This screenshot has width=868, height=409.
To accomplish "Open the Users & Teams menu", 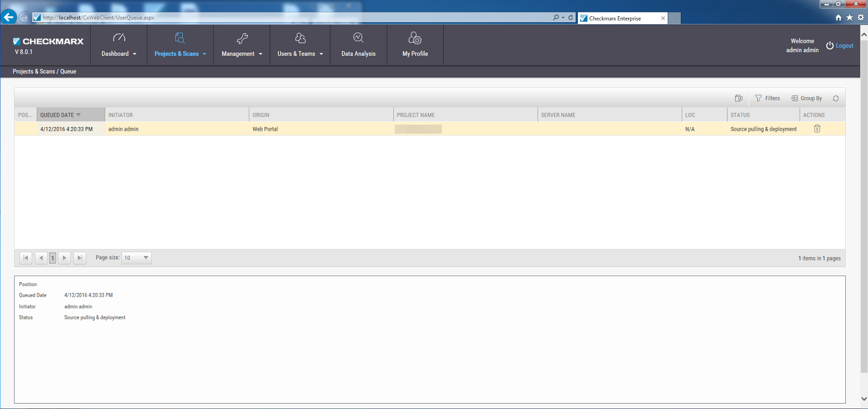I will (300, 45).
